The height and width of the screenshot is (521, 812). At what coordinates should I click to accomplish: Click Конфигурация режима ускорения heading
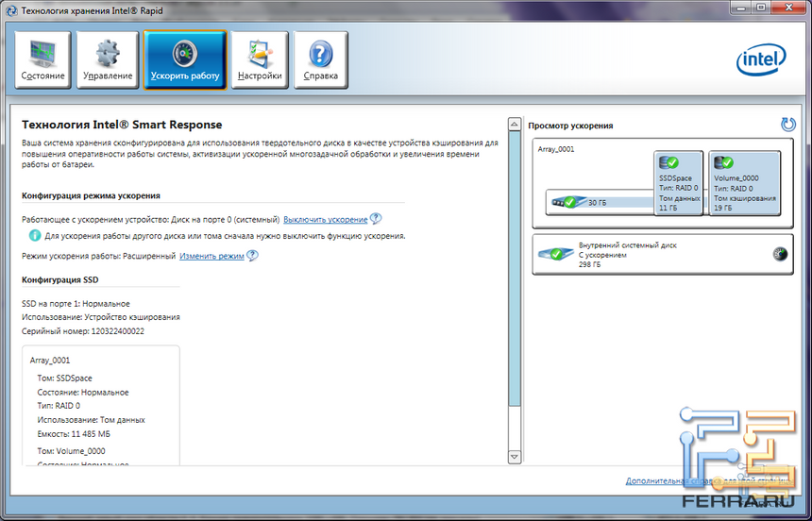pos(91,195)
